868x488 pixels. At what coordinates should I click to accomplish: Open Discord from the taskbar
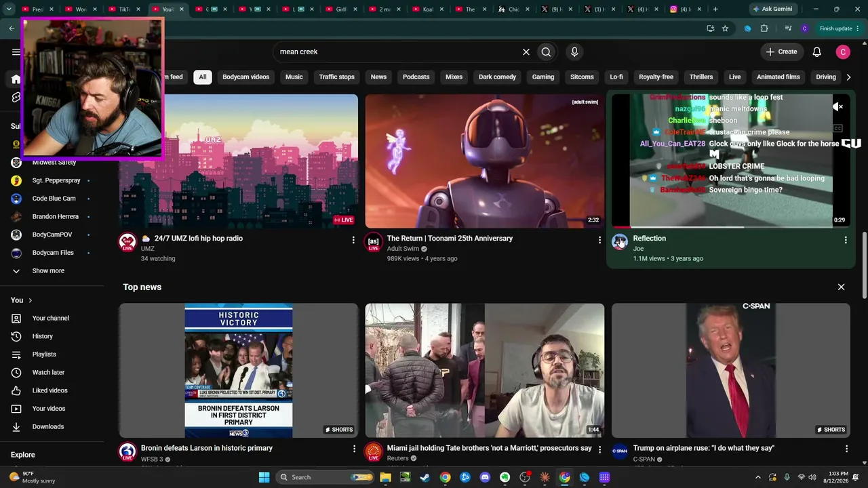485,477
